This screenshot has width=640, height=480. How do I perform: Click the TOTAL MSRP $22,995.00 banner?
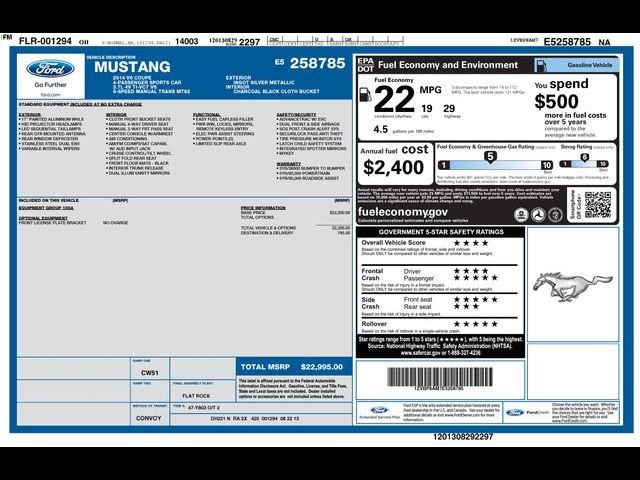tap(294, 367)
